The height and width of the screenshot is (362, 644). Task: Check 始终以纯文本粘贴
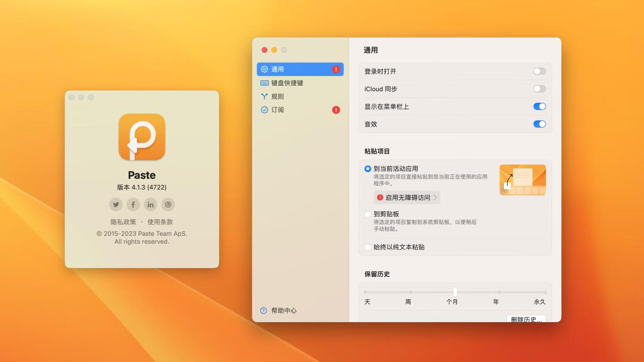pos(368,247)
